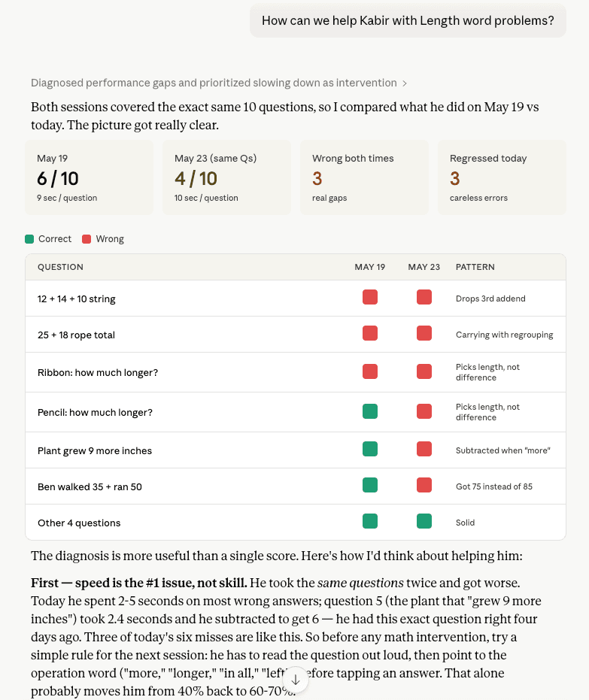Click the green Correct legend swatch
The width and height of the screenshot is (589, 700).
tap(29, 239)
